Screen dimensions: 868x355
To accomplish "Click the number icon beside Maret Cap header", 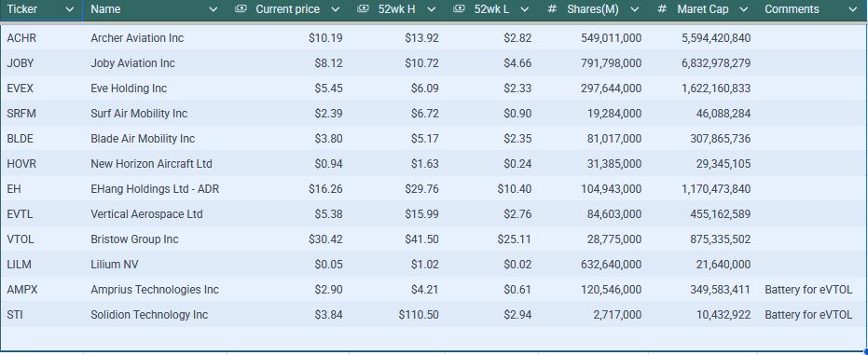I will click(x=662, y=9).
